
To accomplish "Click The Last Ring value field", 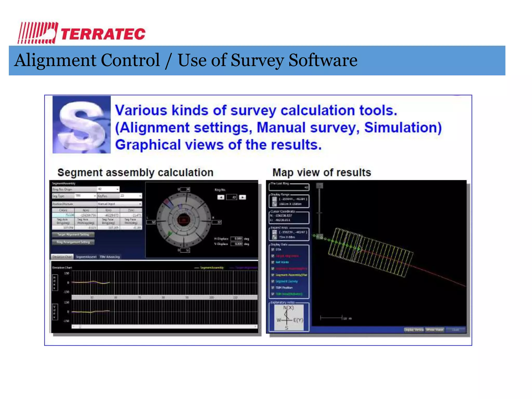I will tap(289, 187).
